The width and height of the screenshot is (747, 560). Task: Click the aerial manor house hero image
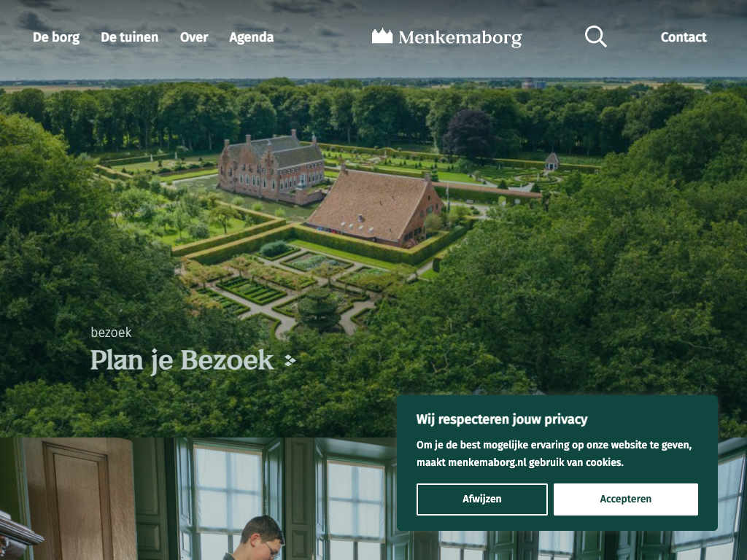(373, 257)
